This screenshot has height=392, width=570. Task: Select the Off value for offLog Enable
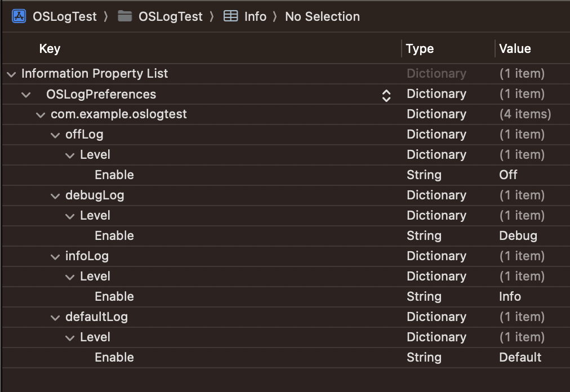pos(508,175)
